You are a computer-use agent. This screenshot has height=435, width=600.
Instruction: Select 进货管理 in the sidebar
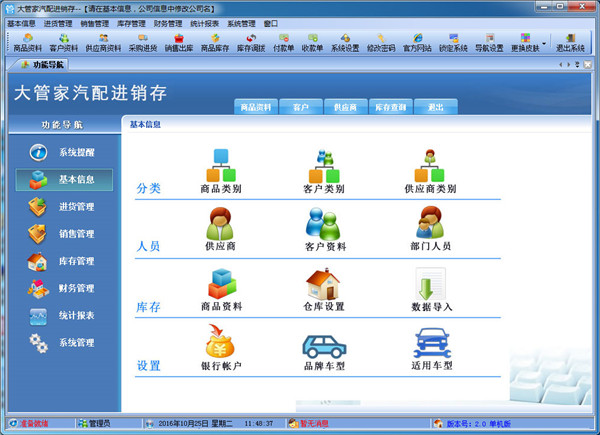(x=63, y=207)
